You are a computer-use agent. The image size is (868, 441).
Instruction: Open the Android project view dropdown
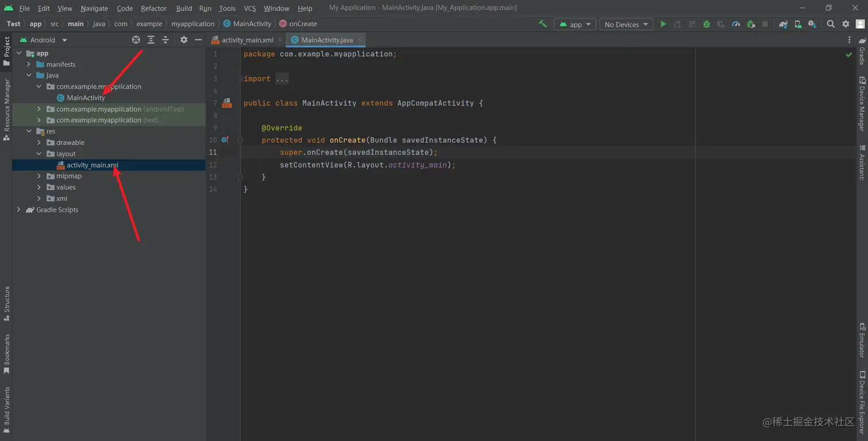[44, 40]
